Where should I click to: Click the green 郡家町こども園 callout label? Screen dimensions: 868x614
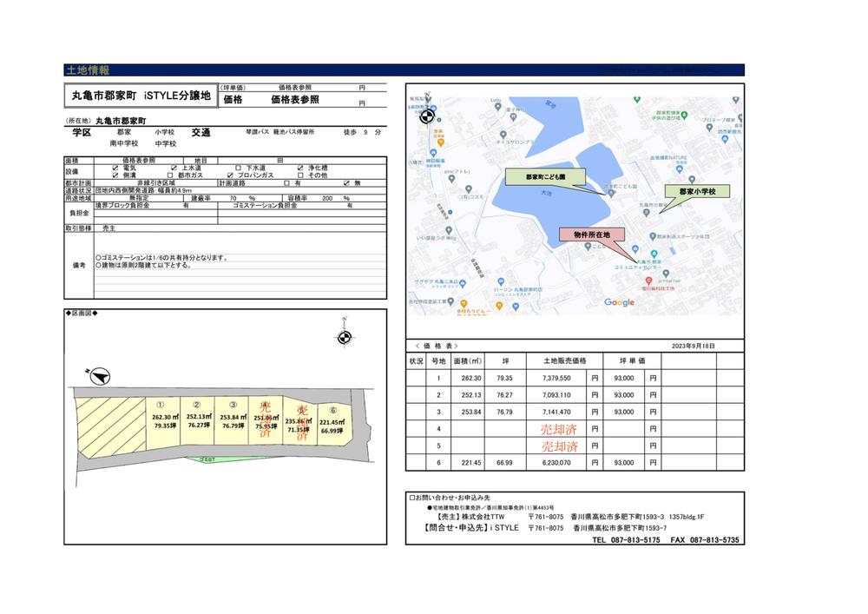pos(545,177)
